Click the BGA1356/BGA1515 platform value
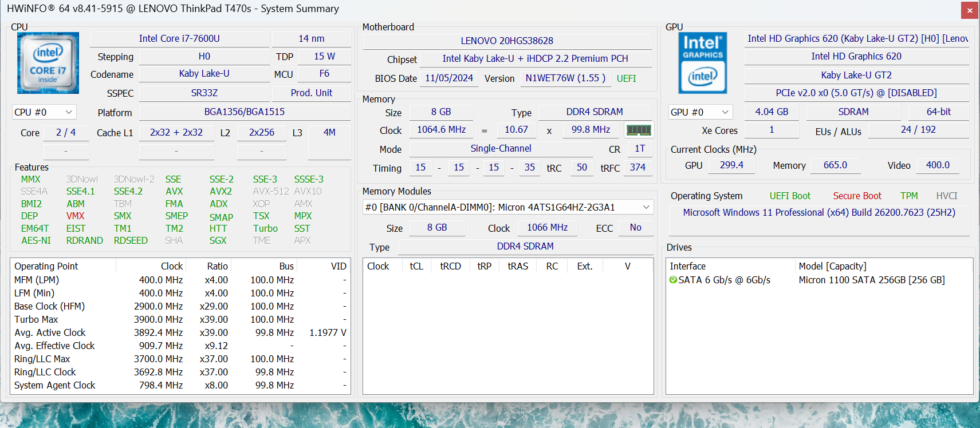The image size is (980, 428). 245,112
